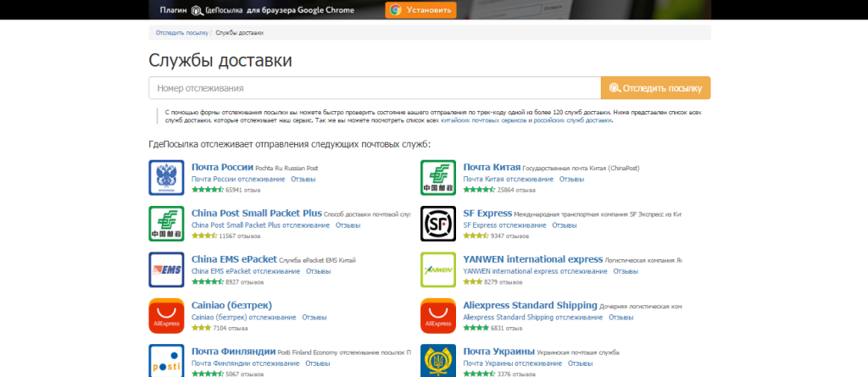Click the China Post Small Packet Plus logo
This screenshot has height=377, width=868.
tap(166, 224)
